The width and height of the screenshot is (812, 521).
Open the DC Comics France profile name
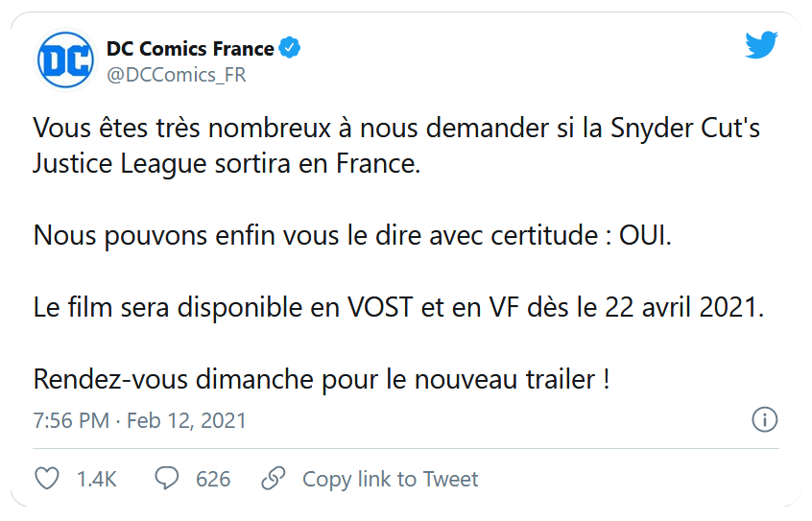190,49
